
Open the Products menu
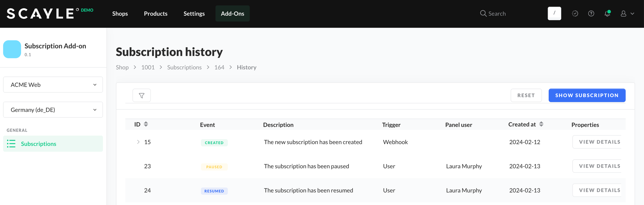pos(155,14)
